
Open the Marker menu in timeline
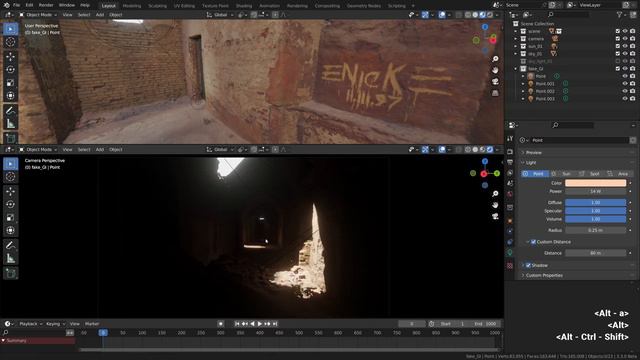coord(92,324)
